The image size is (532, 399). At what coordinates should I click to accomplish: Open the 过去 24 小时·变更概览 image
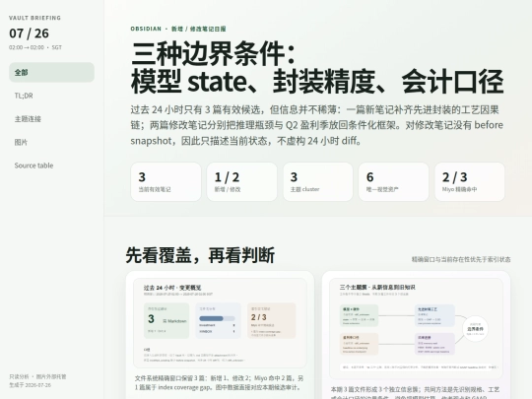tap(220, 323)
